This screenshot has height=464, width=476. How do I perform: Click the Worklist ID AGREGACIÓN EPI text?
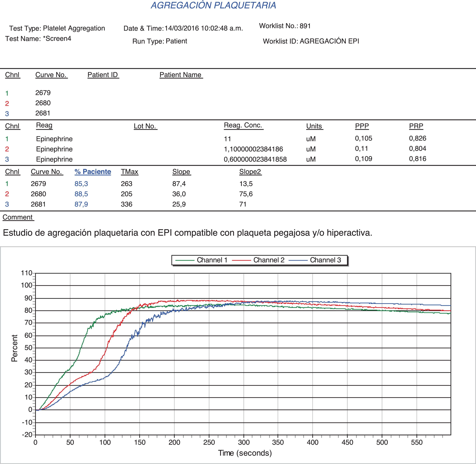pyautogui.click(x=311, y=41)
